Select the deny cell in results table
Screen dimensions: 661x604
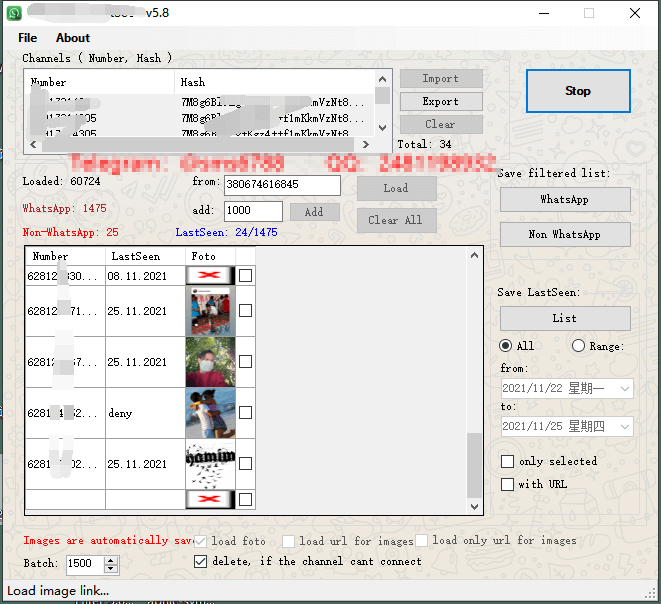[145, 413]
